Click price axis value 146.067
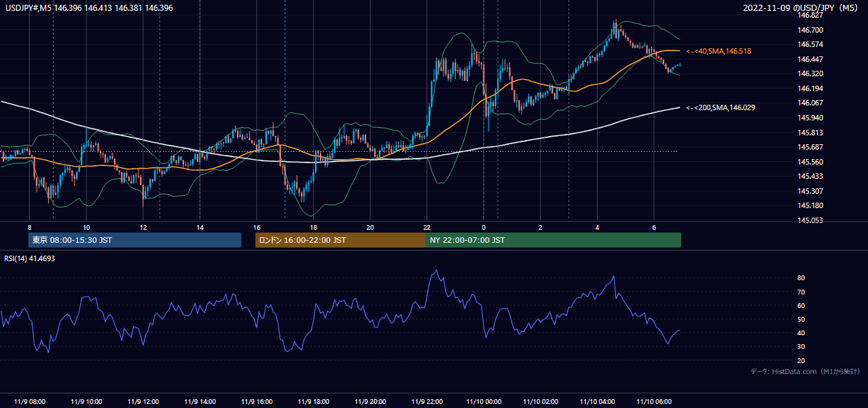This screenshot has height=408, width=868. pos(811,103)
